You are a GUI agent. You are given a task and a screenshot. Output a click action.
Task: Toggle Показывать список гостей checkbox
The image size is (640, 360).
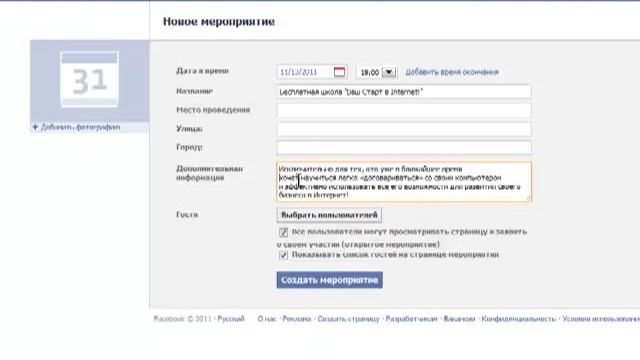point(283,255)
